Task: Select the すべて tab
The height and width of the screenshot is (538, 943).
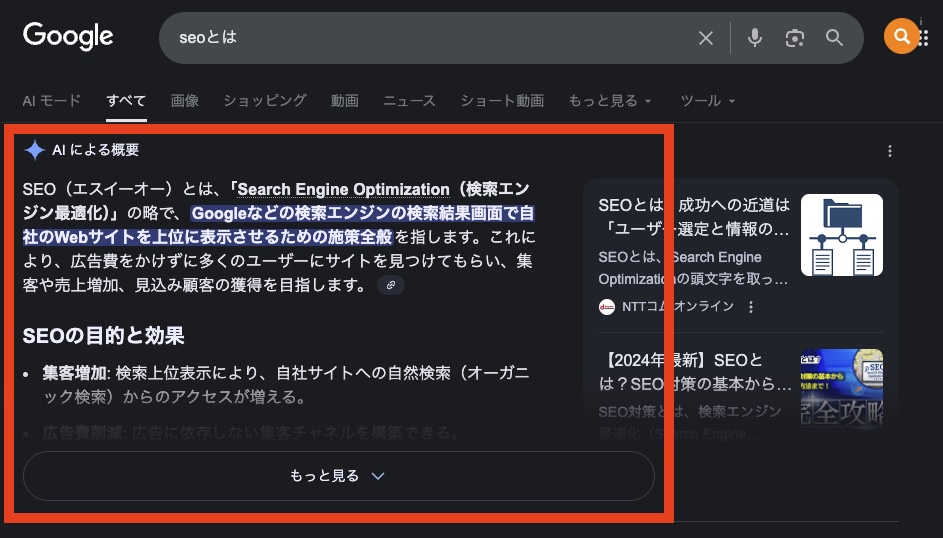Action: [126, 100]
